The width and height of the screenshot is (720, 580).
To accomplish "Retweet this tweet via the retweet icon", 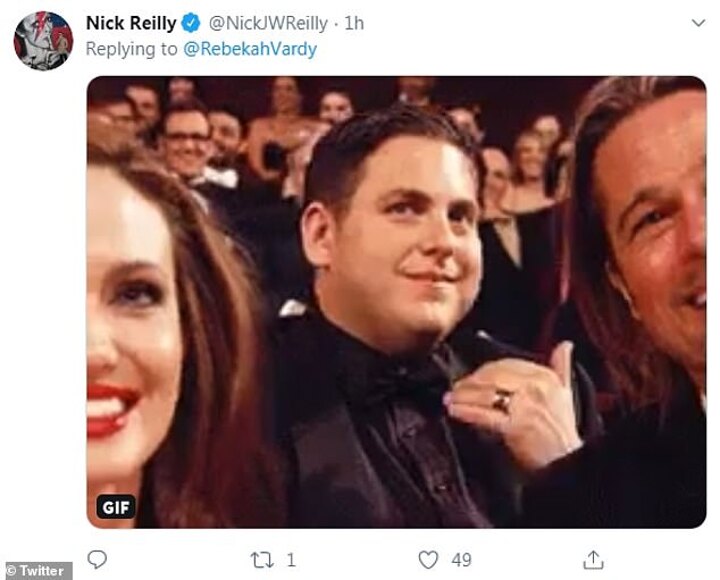I will pos(262,559).
